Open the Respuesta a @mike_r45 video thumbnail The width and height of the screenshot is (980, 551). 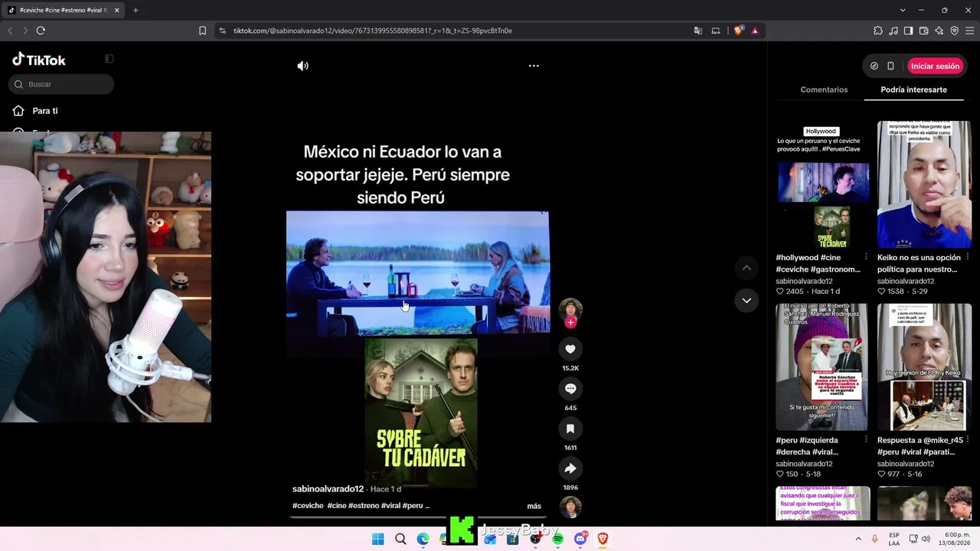925,367
